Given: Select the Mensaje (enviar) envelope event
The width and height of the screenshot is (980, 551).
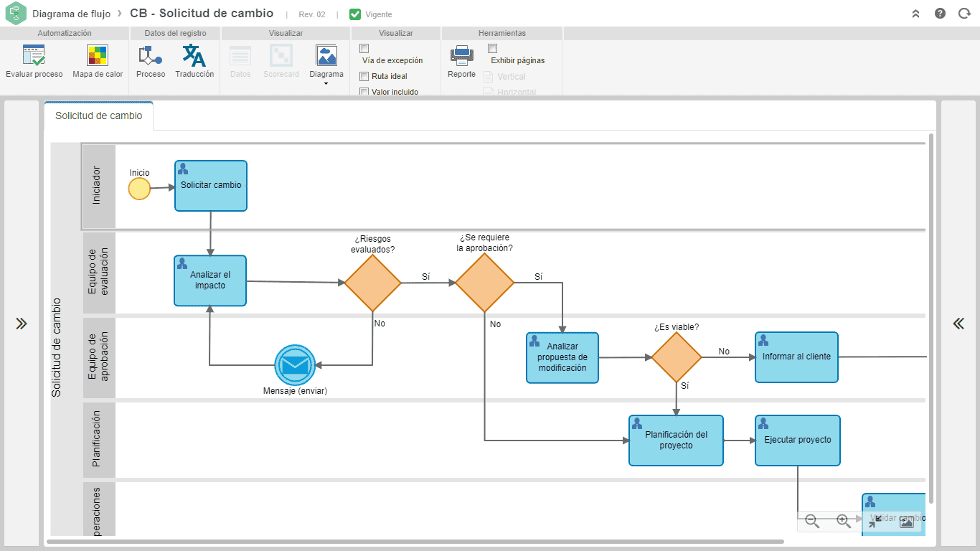Looking at the screenshot, I should click(x=295, y=365).
